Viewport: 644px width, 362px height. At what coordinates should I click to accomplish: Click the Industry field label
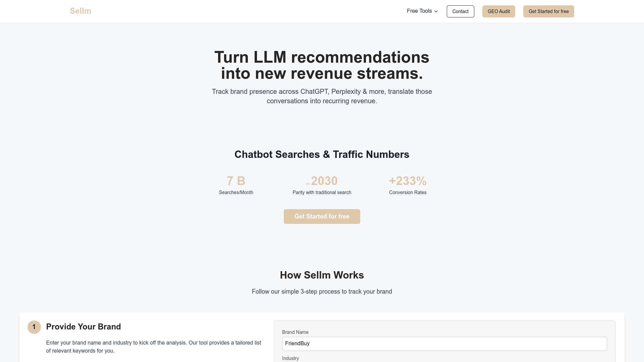tap(290, 358)
